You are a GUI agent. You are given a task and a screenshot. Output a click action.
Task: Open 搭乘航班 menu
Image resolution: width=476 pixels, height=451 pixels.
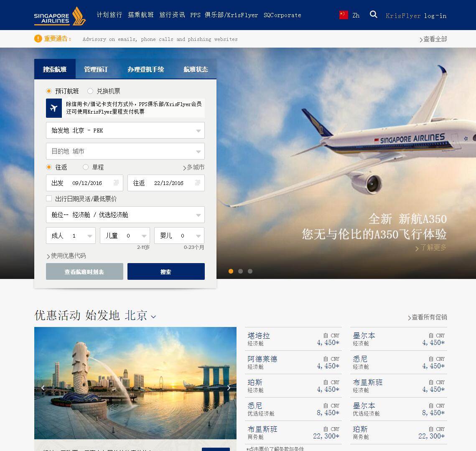pos(141,15)
